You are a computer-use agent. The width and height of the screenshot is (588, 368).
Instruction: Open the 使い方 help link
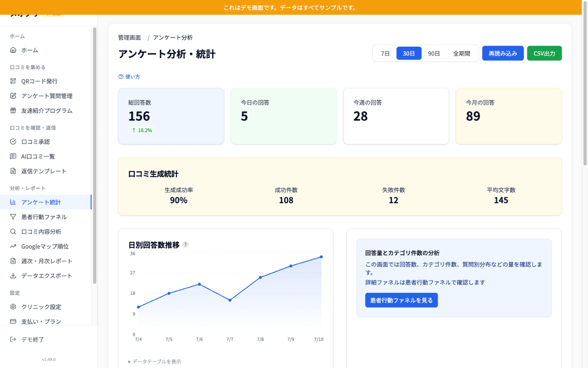point(129,77)
